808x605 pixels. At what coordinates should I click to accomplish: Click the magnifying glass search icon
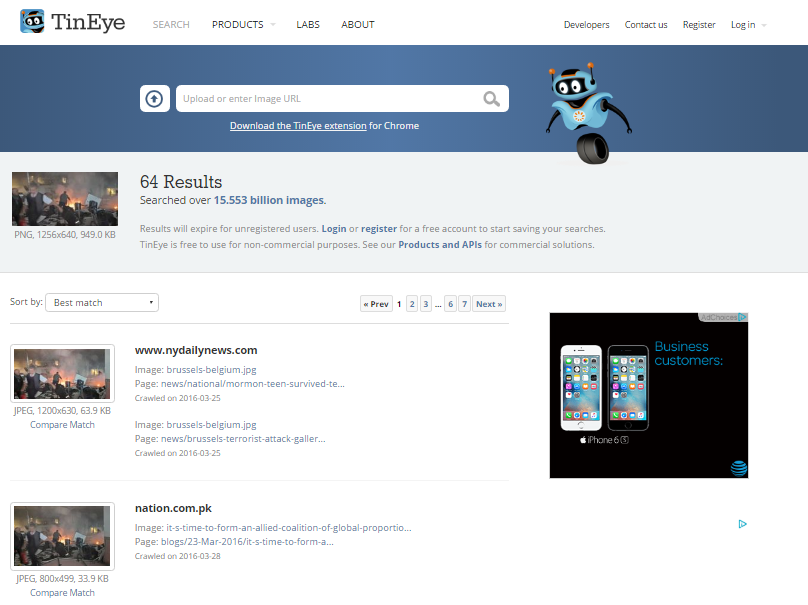491,98
